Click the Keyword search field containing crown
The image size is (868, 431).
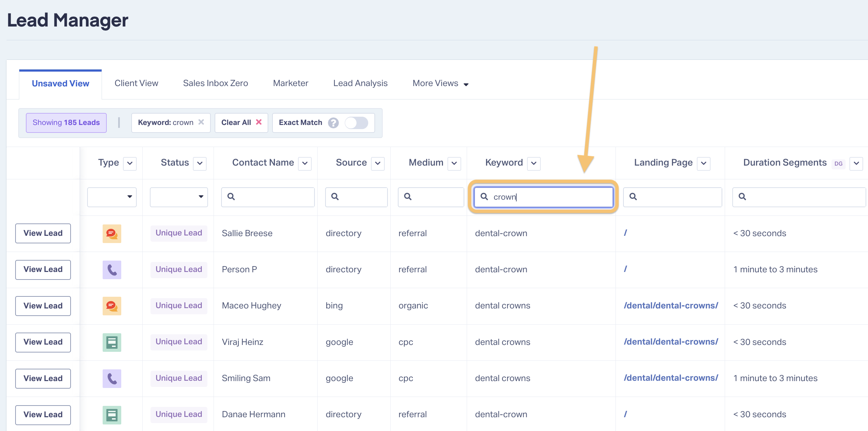click(x=544, y=197)
